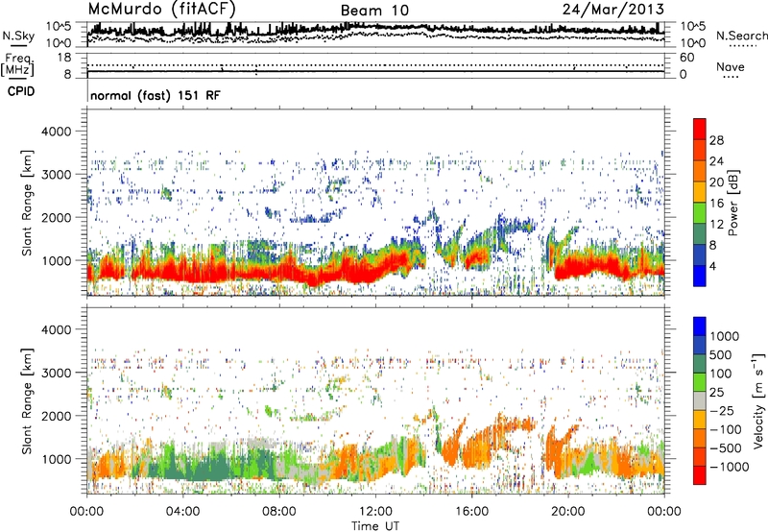
Task: Click the right-side 10^5 noise tick
Action: pyautogui.click(x=692, y=26)
